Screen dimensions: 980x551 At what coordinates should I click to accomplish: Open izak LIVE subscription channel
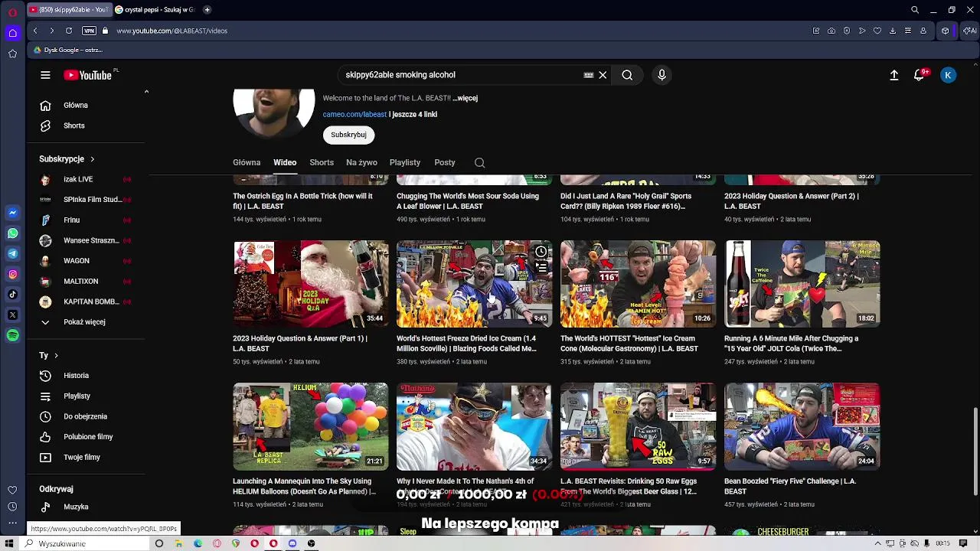(x=84, y=179)
